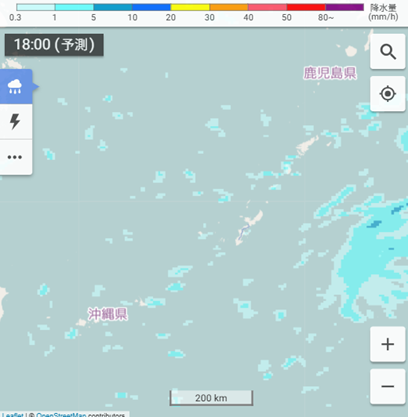Open the three-dots more options menu
The height and width of the screenshot is (417, 408).
coord(15,157)
